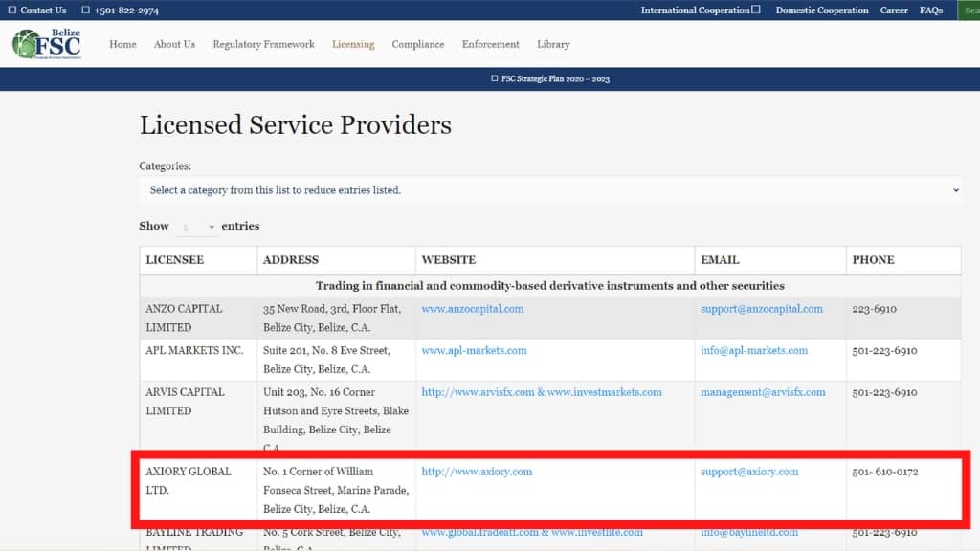Email management@arvisfx.com

[x=763, y=392]
